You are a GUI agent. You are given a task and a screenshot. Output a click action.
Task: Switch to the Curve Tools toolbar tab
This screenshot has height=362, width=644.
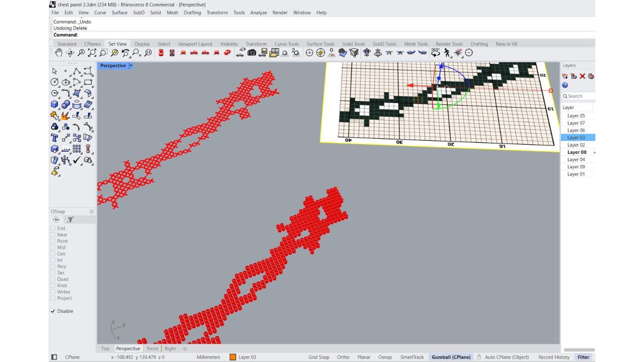(286, 44)
